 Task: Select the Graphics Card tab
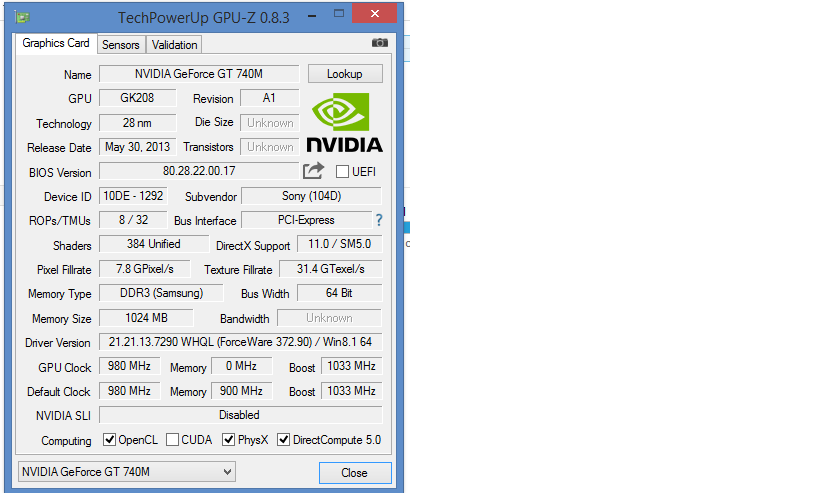(56, 44)
